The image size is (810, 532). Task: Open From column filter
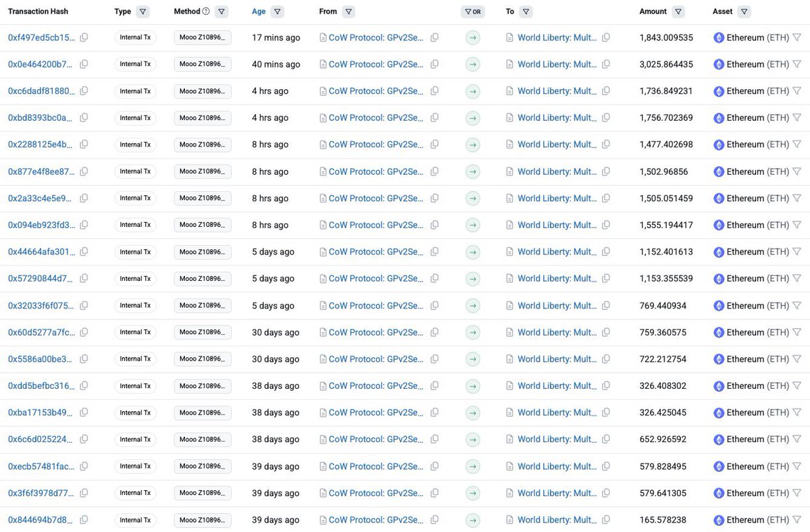[x=348, y=11]
